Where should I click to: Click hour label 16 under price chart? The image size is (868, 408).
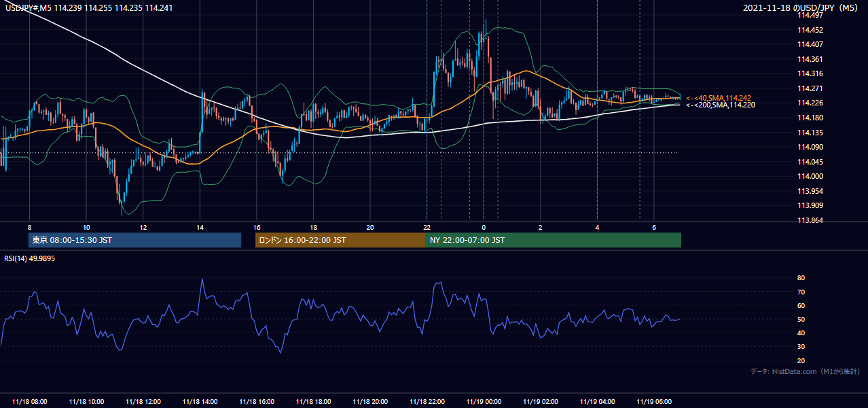coord(256,227)
